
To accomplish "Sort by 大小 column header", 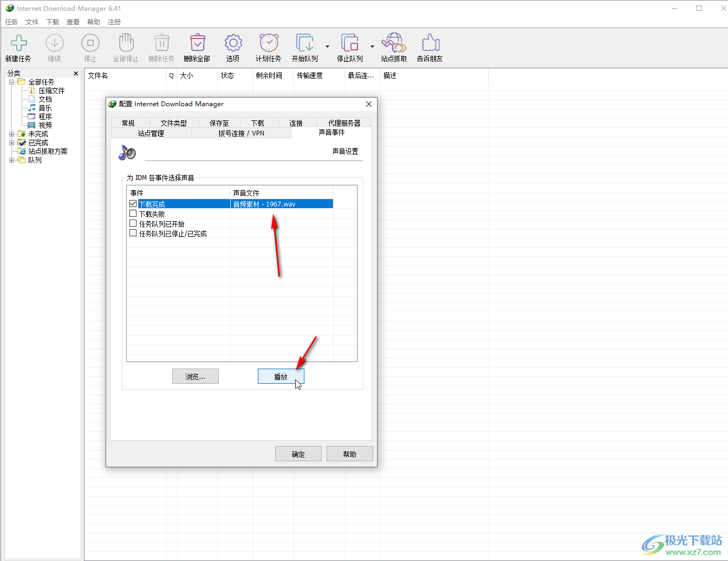I will (197, 76).
